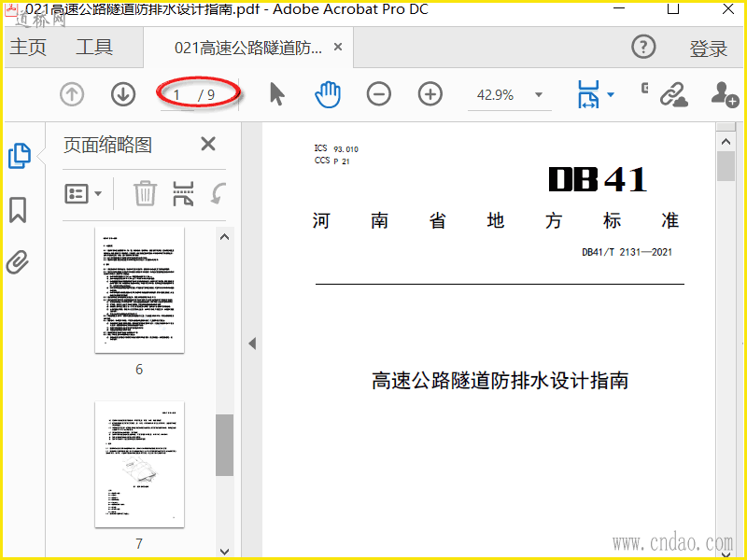
Task: Minimize the Acrobat window
Action: pyautogui.click(x=619, y=8)
